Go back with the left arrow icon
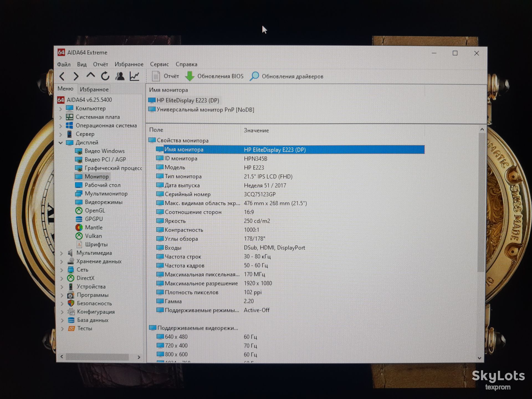The height and width of the screenshot is (399, 532). click(62, 76)
